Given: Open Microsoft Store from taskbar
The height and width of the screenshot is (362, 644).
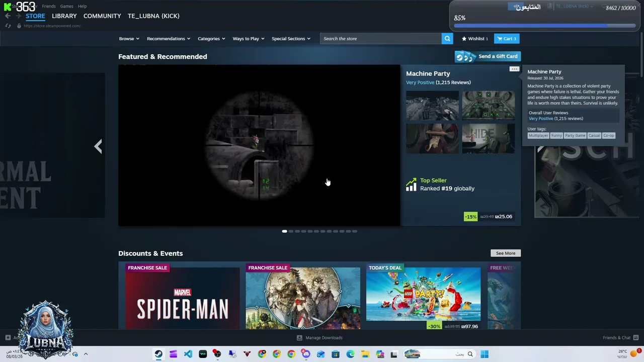Looking at the screenshot, I should point(336,354).
